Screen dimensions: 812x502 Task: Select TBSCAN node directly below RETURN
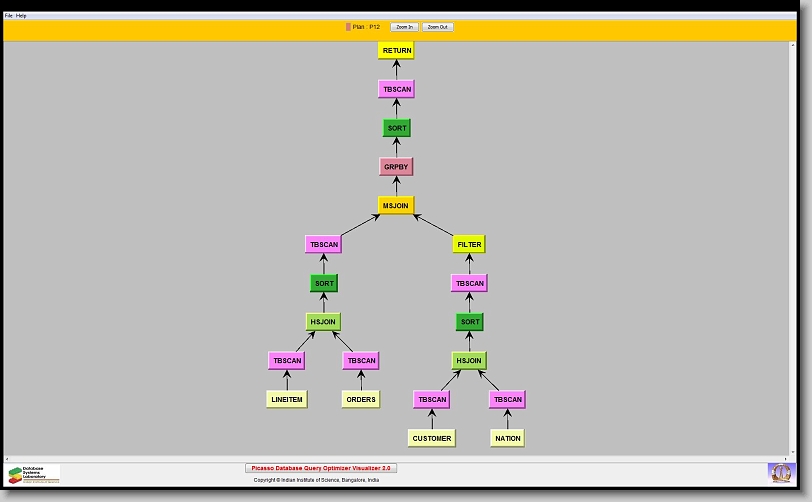396,89
